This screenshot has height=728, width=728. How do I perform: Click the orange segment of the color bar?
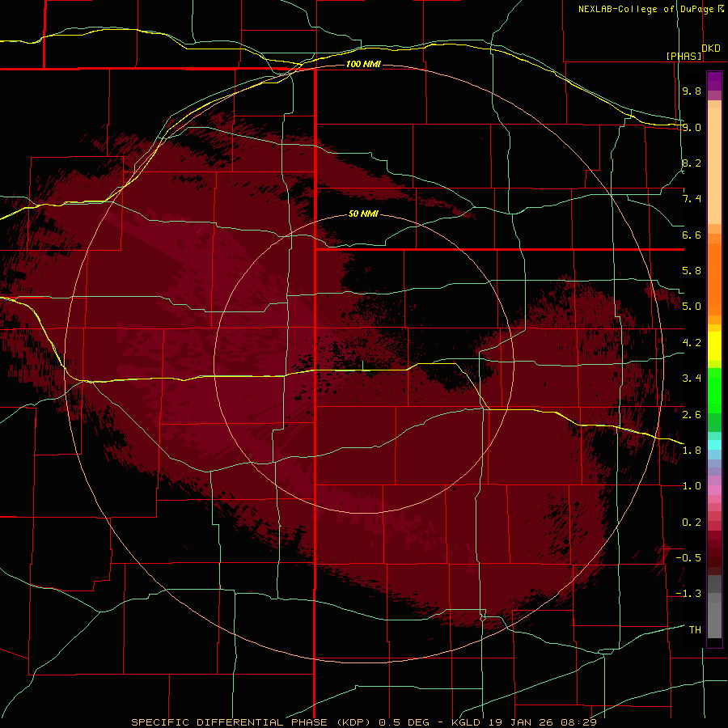714,280
